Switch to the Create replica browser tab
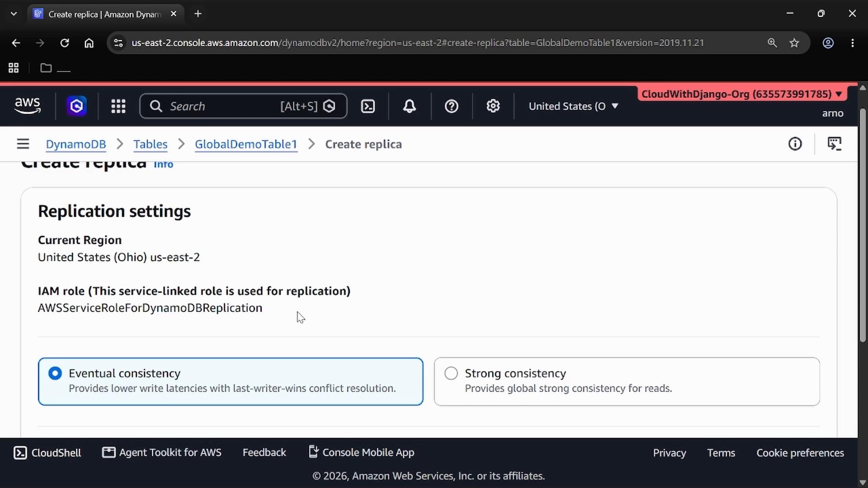868x488 pixels. point(105,14)
